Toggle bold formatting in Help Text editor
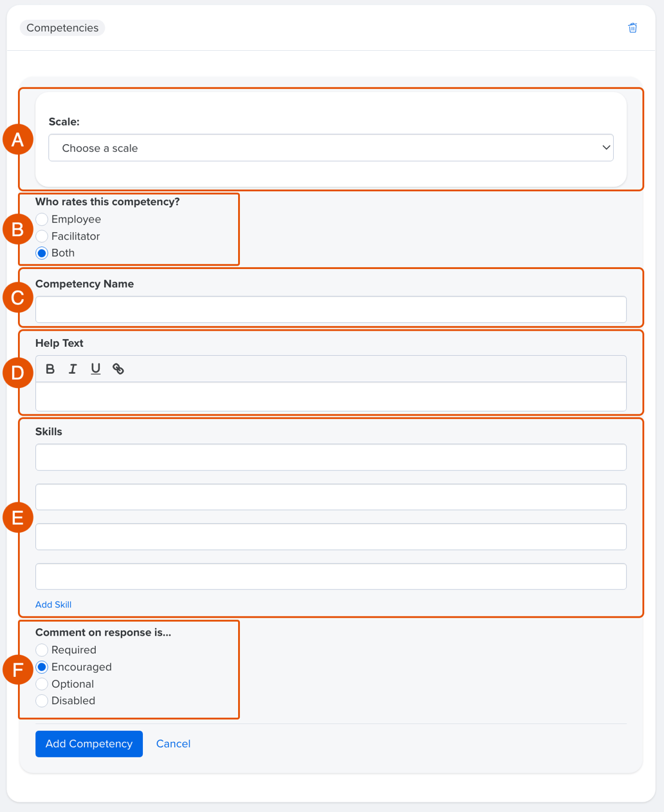This screenshot has width=664, height=812. [50, 369]
